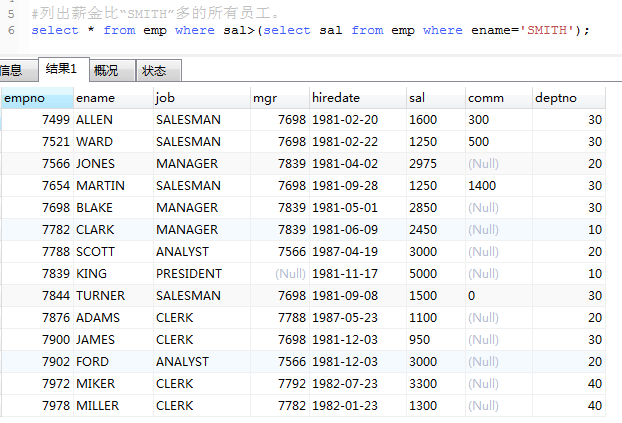The width and height of the screenshot is (622, 423).
Task: Click the deptno column header
Action: pyautogui.click(x=569, y=98)
